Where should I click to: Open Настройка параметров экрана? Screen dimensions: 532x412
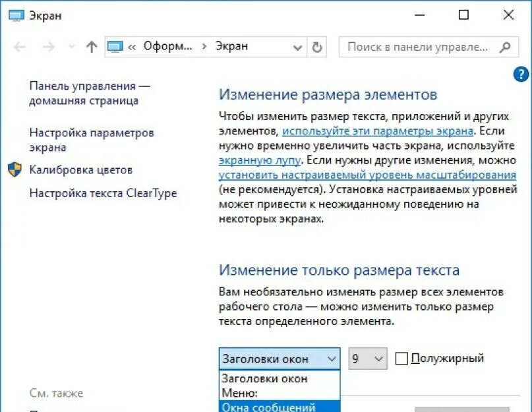pos(92,140)
